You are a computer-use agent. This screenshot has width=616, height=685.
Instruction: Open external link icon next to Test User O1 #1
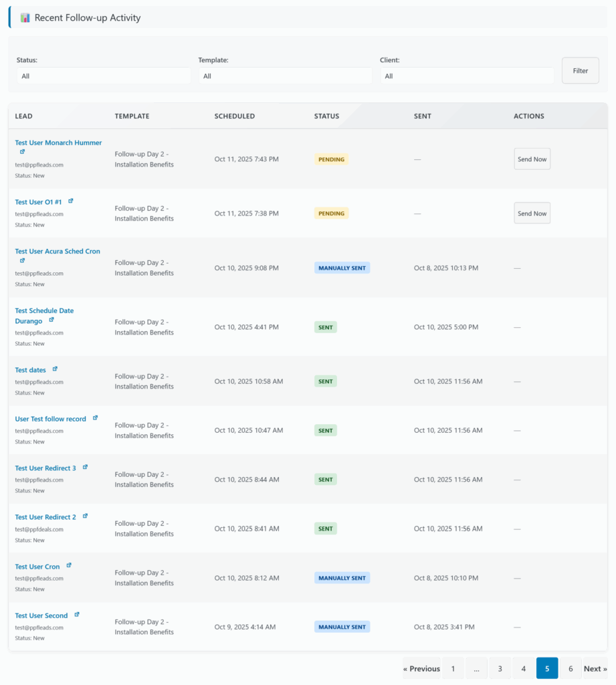click(x=71, y=201)
